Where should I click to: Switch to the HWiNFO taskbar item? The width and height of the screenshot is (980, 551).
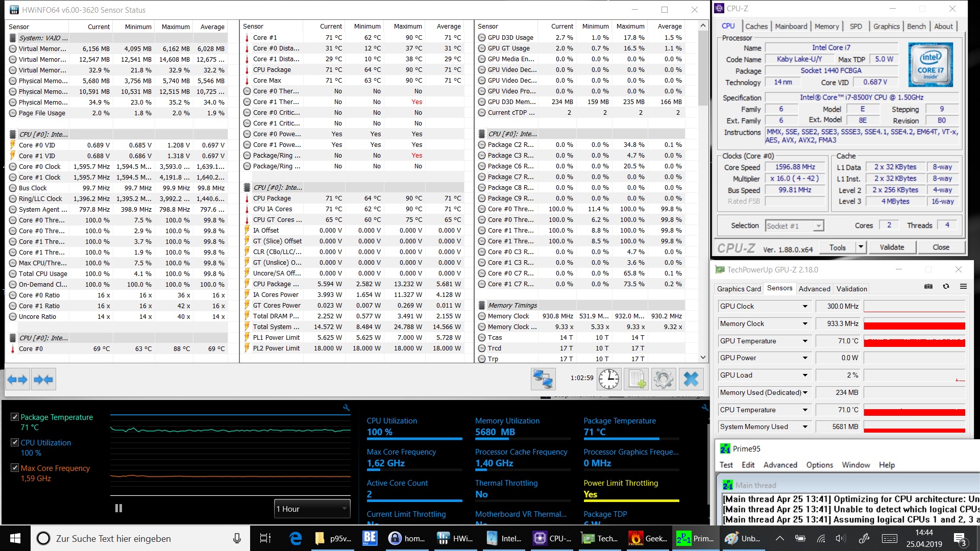[456, 538]
